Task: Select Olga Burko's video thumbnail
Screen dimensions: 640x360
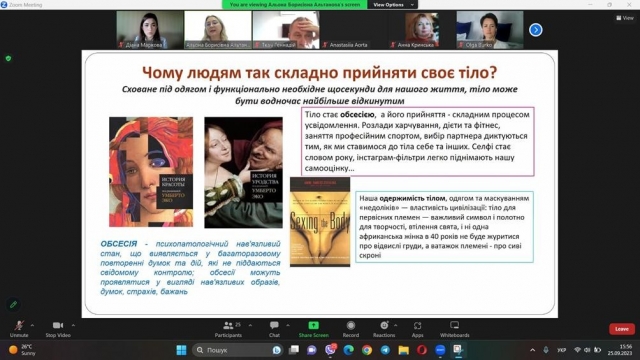Action: pyautogui.click(x=490, y=30)
